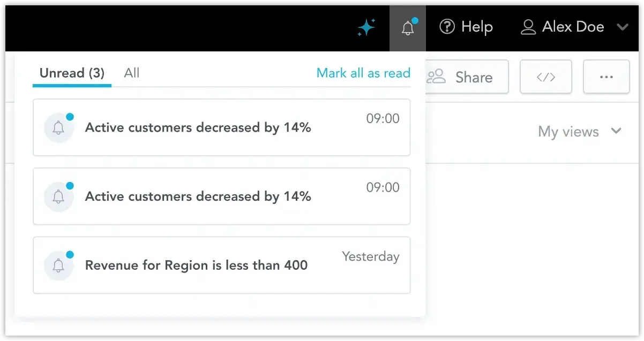
Task: Click the Mark all as read link
Action: tap(363, 73)
